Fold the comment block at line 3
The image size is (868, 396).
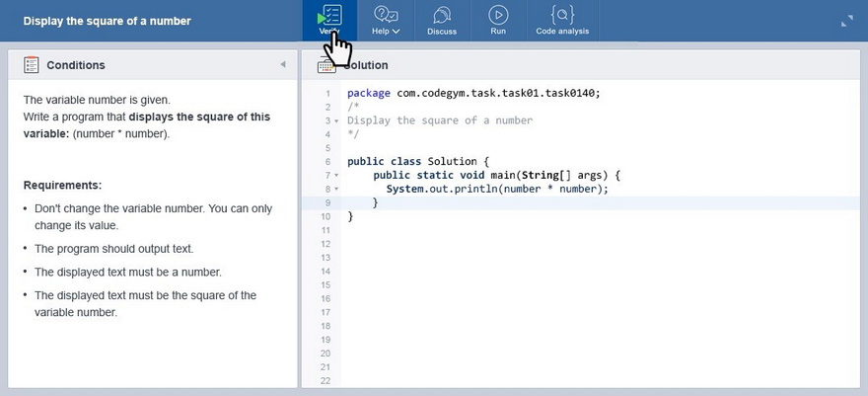[336, 120]
